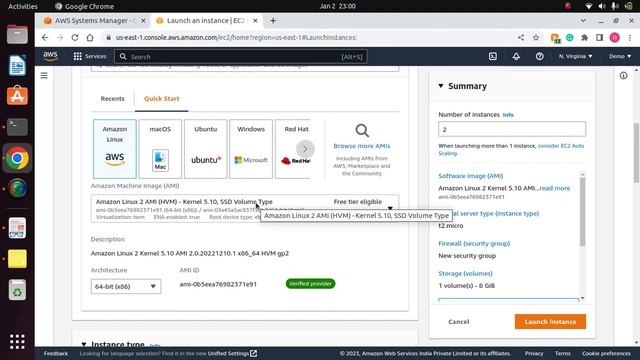The image size is (640, 360).
Task: Open LibreOffice Writer in dock
Action: click(17, 65)
